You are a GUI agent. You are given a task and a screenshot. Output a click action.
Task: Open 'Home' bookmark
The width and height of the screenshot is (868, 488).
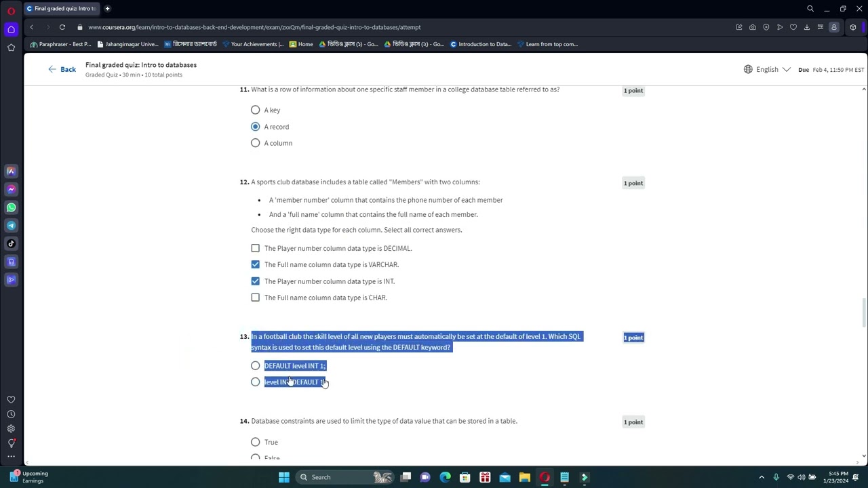301,44
